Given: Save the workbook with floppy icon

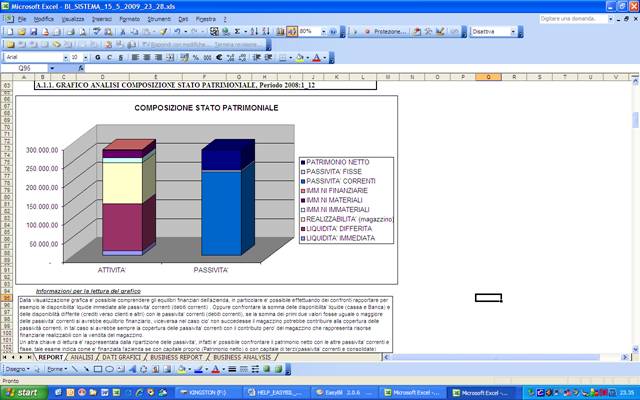Looking at the screenshot, I should [x=33, y=32].
